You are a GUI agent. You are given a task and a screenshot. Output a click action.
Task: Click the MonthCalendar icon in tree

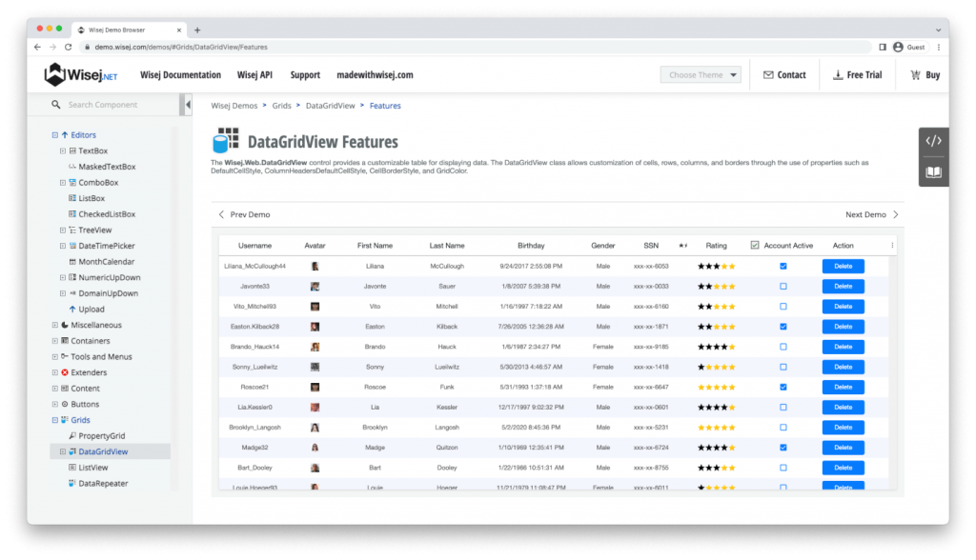[72, 262]
